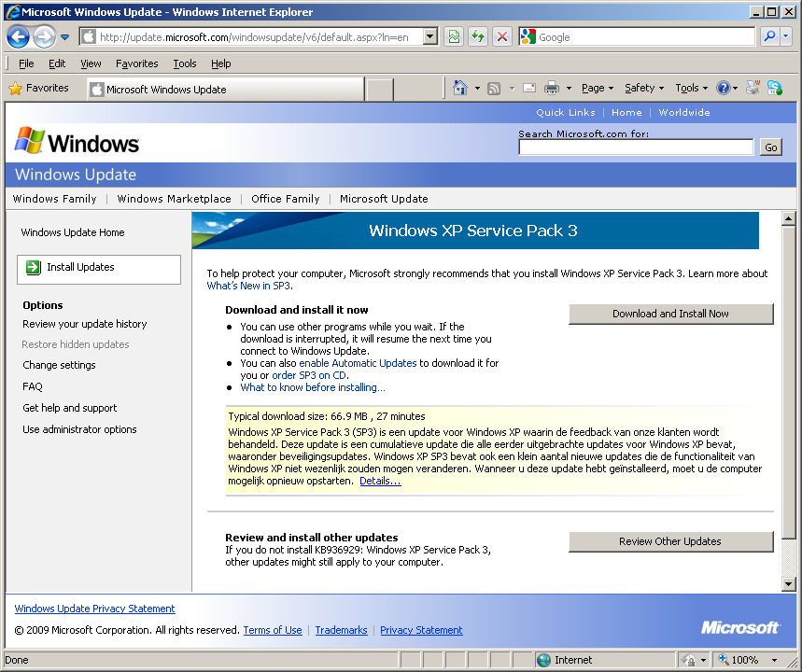Open the Favorites star button
This screenshot has width=802, height=672.
click(x=39, y=88)
